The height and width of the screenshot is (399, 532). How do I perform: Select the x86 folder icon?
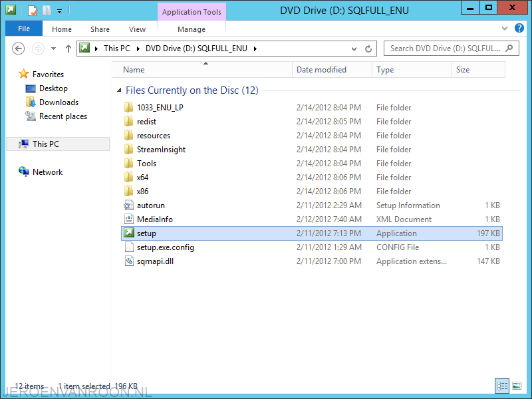click(128, 191)
